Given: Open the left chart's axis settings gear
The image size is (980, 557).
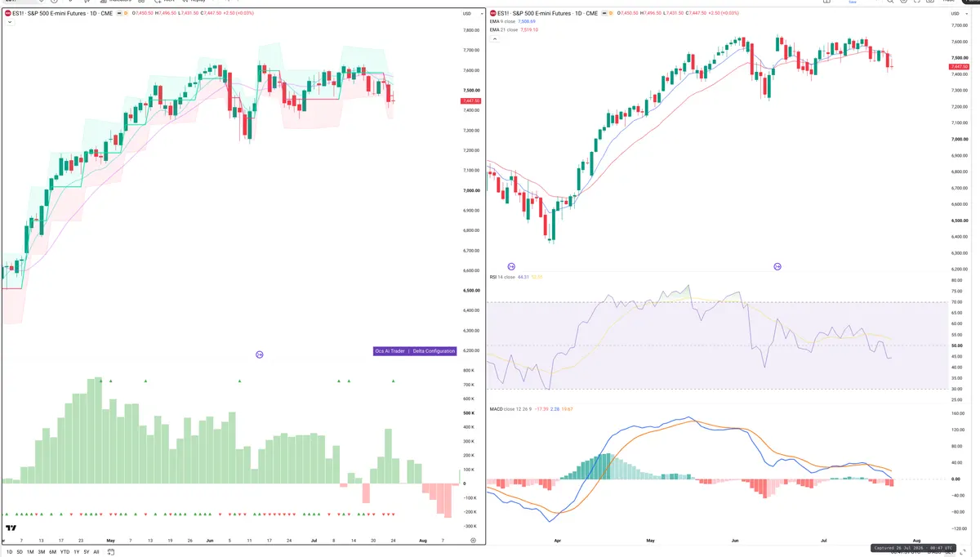Looking at the screenshot, I should [473, 541].
